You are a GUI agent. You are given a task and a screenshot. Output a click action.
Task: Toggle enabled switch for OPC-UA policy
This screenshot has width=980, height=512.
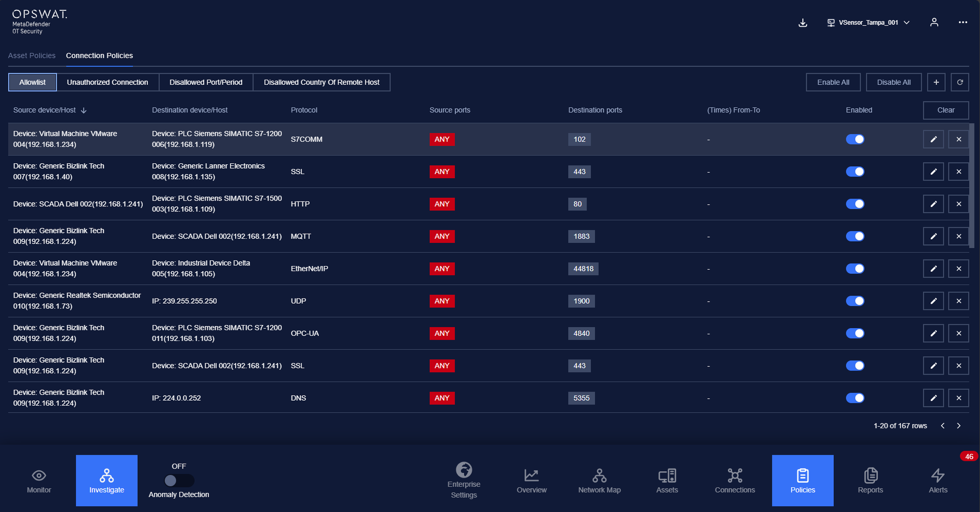[x=855, y=333]
